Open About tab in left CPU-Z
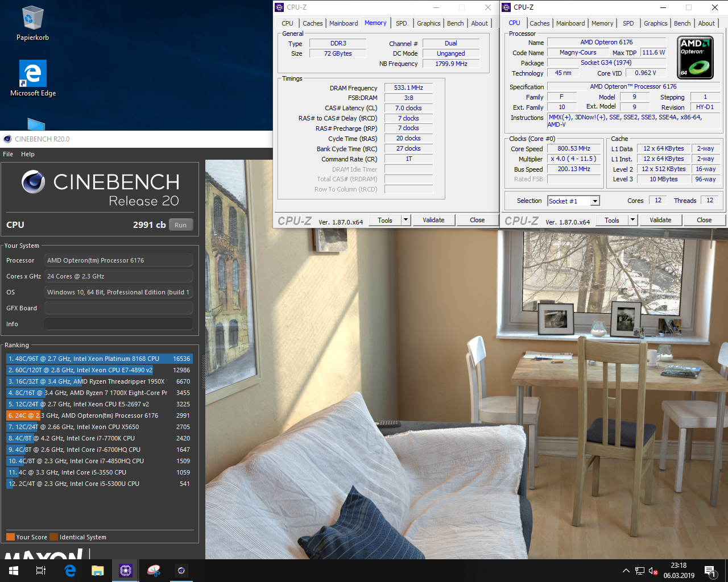This screenshot has width=728, height=582. (x=479, y=23)
